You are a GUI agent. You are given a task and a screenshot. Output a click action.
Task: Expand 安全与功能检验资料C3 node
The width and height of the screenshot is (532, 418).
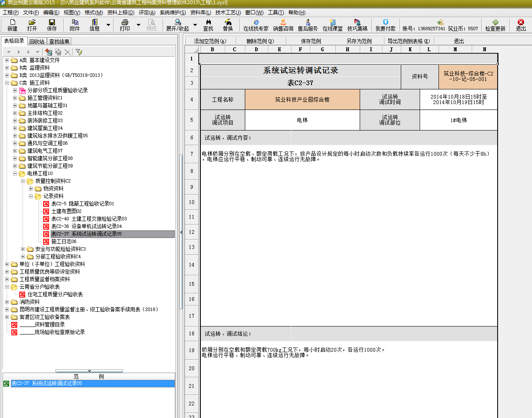(x=23, y=249)
